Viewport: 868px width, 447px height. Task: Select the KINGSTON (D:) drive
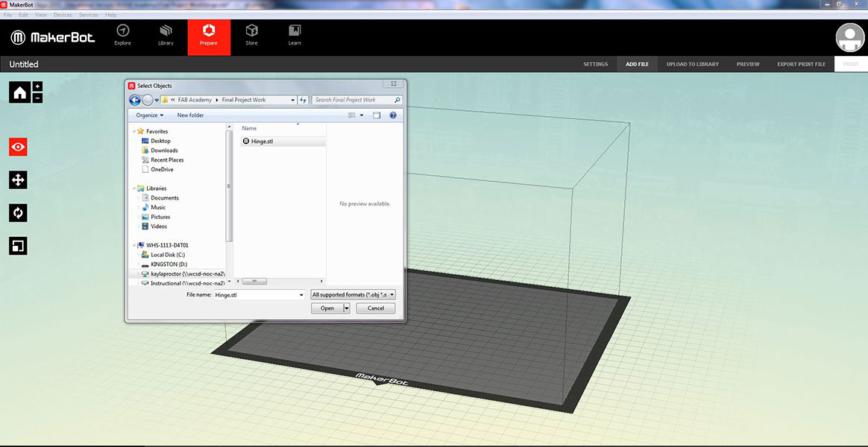pos(169,264)
